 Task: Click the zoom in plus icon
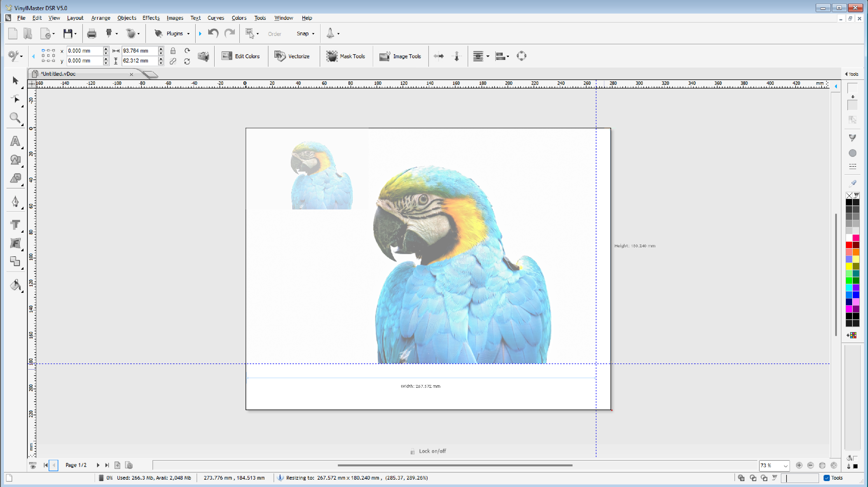[x=799, y=465]
